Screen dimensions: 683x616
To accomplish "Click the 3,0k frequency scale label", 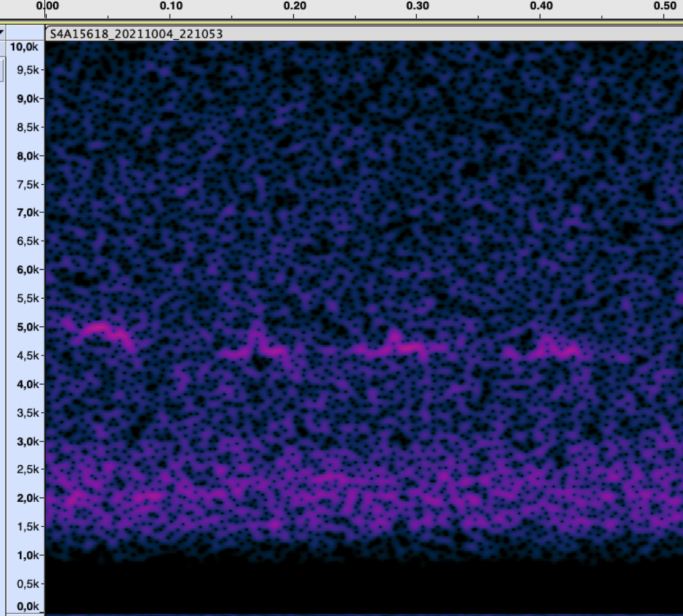I will 25,441.
